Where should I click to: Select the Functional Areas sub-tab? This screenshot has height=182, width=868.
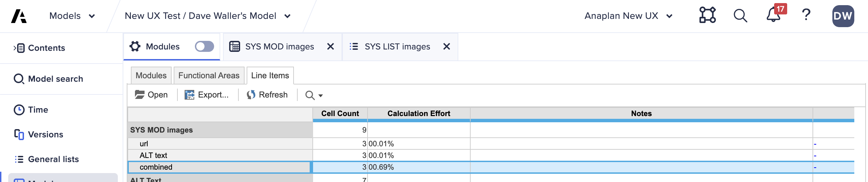click(209, 76)
